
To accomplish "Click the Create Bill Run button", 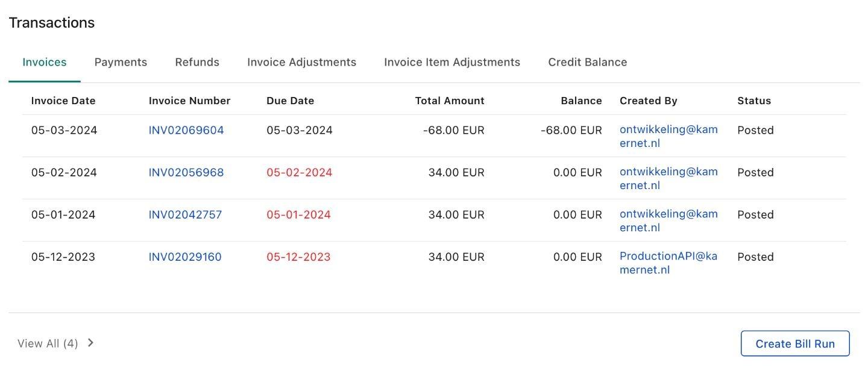I will (x=795, y=343).
